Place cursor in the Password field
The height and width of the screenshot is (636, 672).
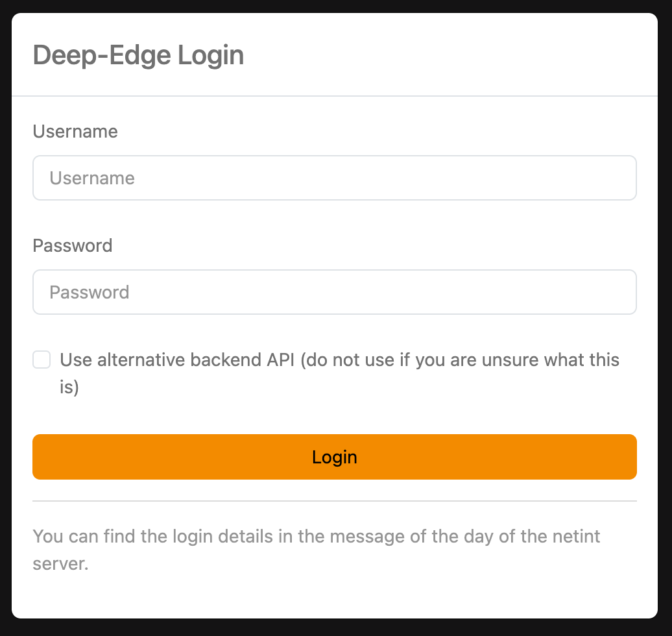click(335, 292)
